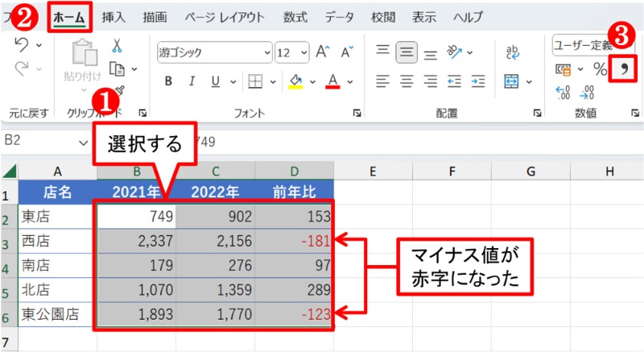Click the Increase Decimal icon
Image resolution: width=644 pixels, height=352 pixels.
[563, 93]
